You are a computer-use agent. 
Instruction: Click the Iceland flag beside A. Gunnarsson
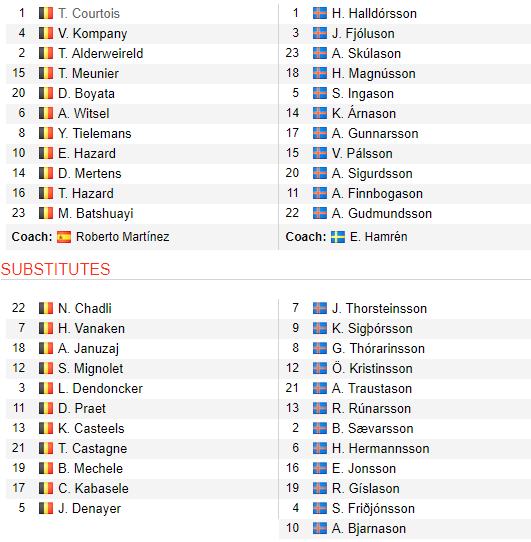tap(319, 133)
